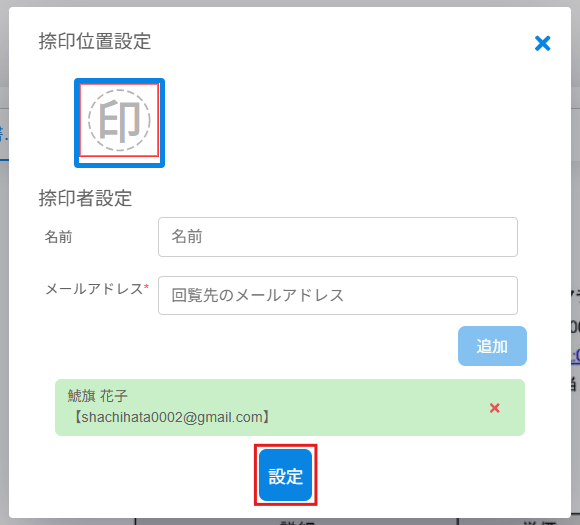Click the shachihata0002@gmail.com address text
The image size is (580, 525).
172,417
